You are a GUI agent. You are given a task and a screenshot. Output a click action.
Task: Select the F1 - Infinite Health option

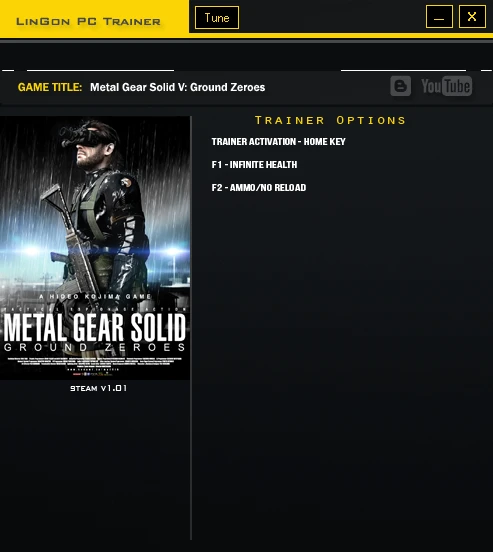click(x=254, y=164)
